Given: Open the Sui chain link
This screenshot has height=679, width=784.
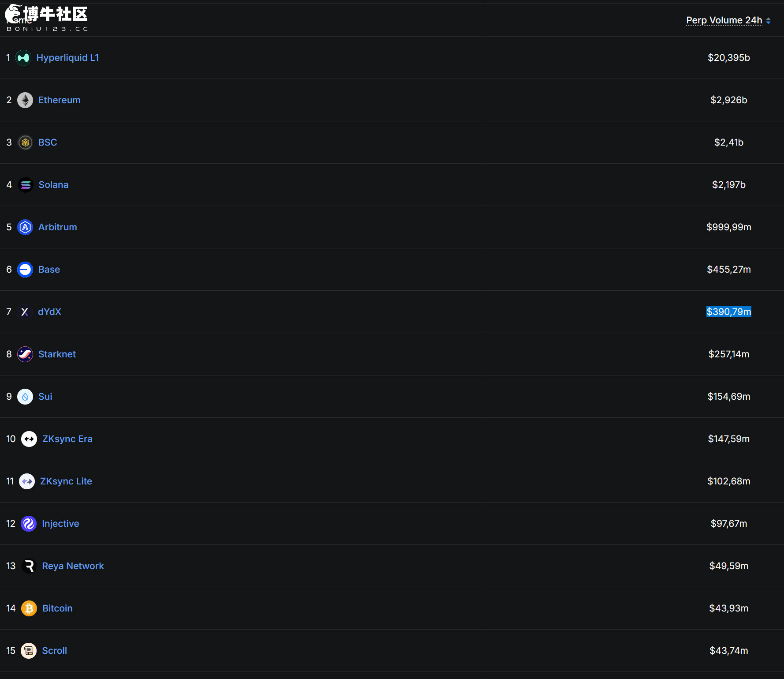Looking at the screenshot, I should coord(45,397).
